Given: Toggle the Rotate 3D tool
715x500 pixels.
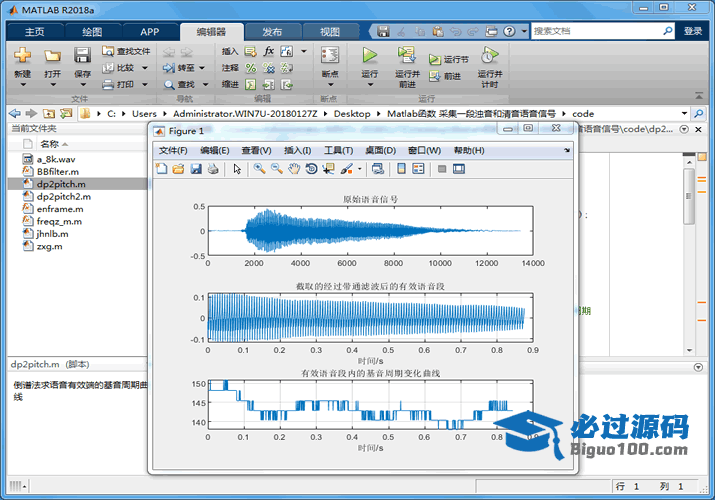Looking at the screenshot, I should [311, 169].
